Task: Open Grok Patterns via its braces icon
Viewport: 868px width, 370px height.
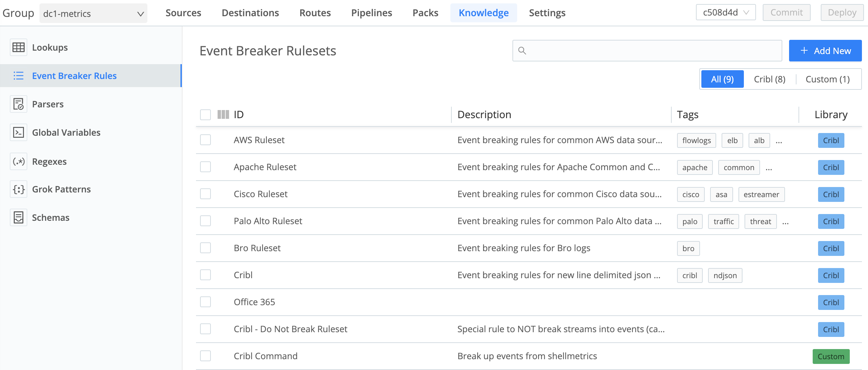Action: click(x=19, y=189)
